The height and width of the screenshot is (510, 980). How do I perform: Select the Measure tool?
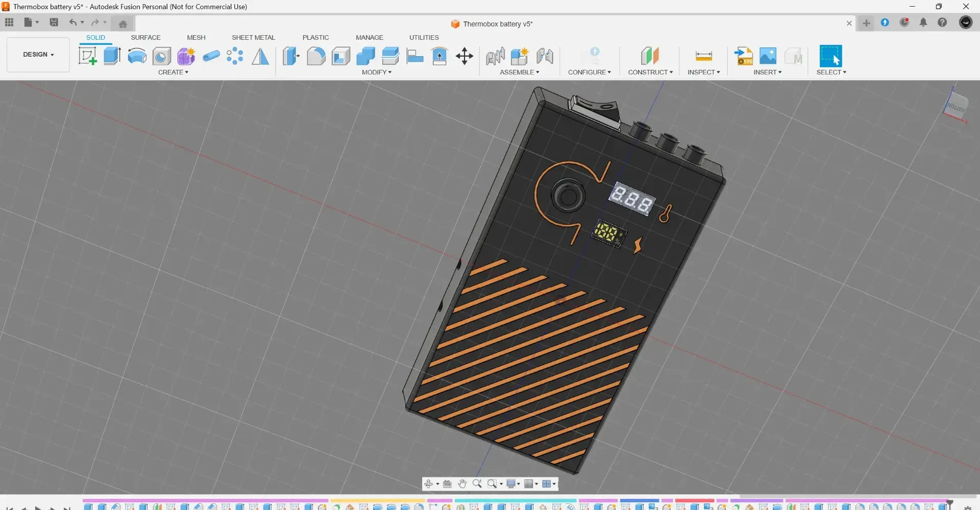(x=704, y=56)
